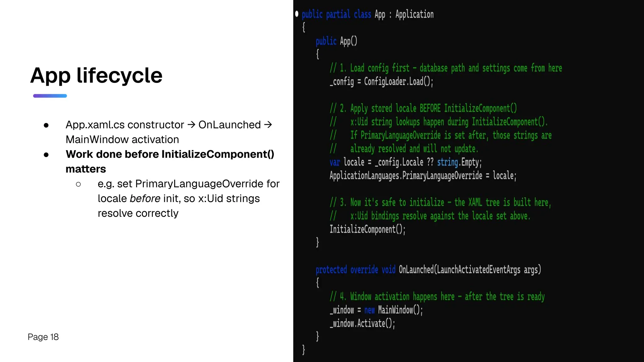Click the App lifecycle heading
This screenshot has width=644, height=362.
[96, 76]
